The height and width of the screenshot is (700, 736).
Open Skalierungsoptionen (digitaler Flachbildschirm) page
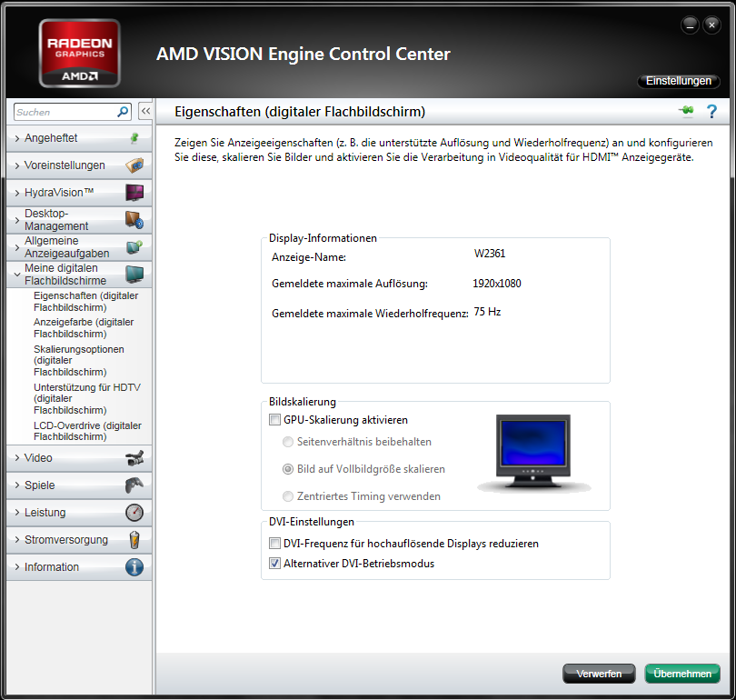(x=79, y=360)
